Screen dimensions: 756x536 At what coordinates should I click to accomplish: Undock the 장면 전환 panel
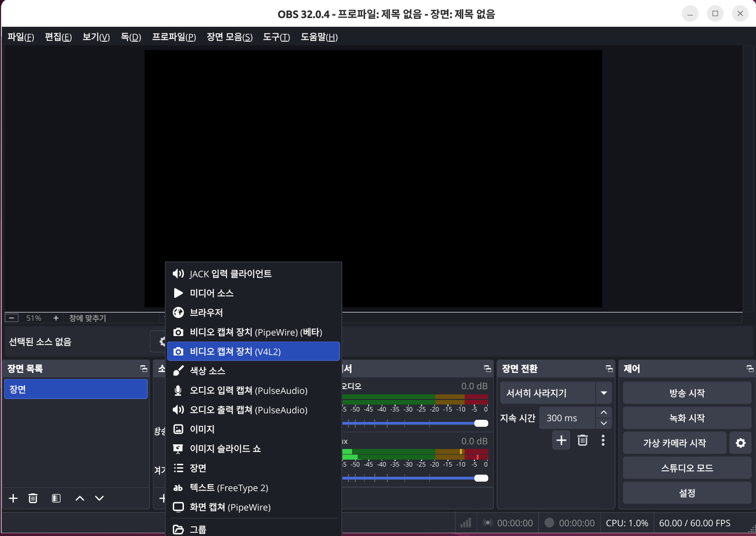point(609,368)
